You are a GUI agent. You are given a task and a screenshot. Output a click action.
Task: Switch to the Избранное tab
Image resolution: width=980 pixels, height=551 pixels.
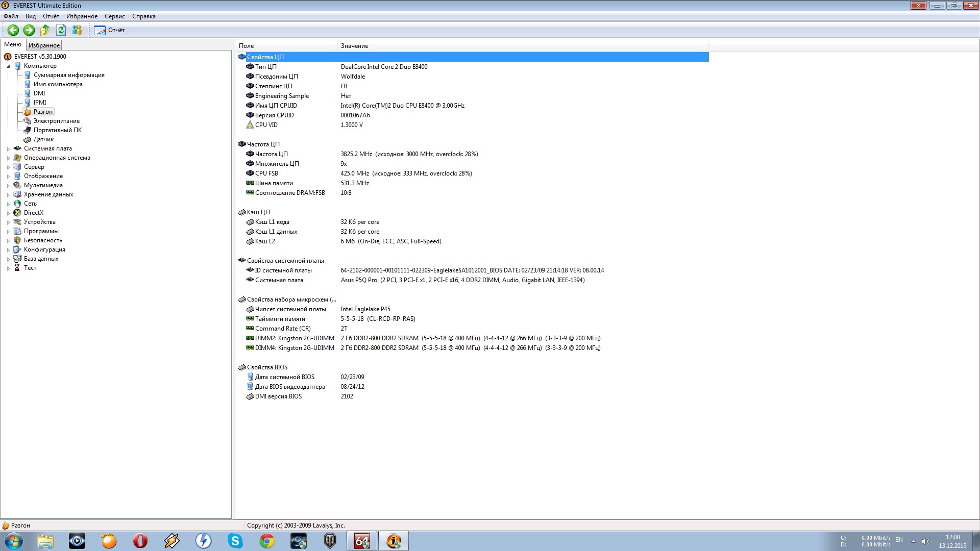point(44,45)
